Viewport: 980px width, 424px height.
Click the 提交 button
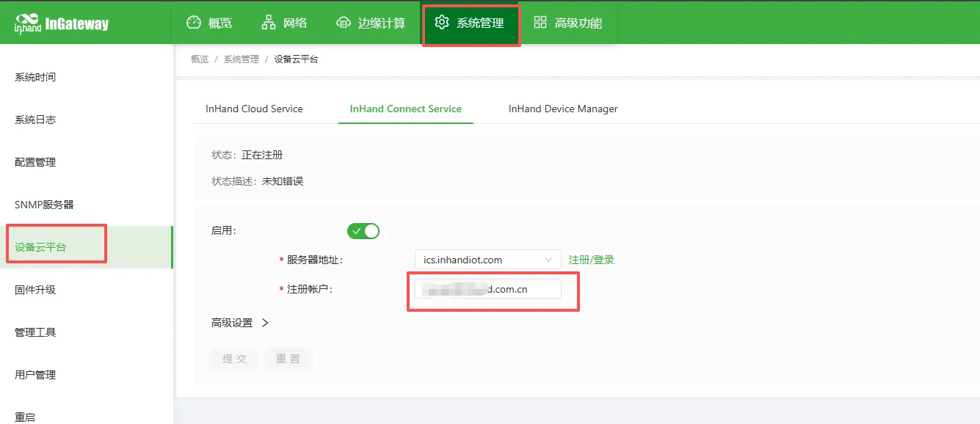click(x=235, y=359)
